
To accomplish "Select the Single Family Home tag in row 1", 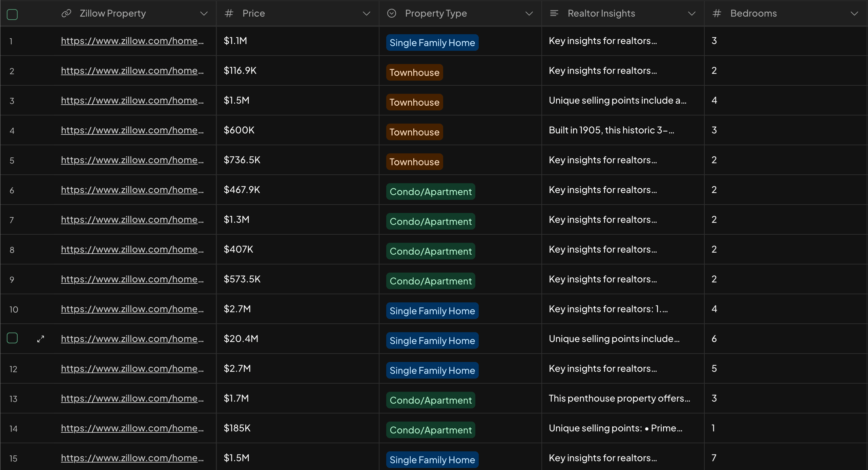I will click(x=433, y=42).
